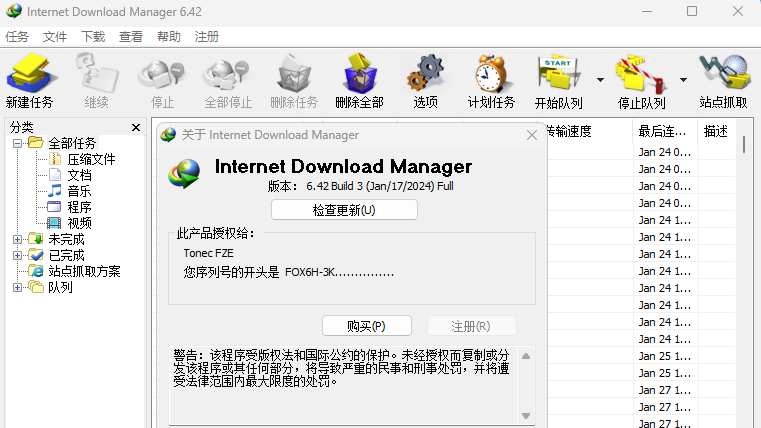Close the 关于 Internet Download Manager dialog
This screenshot has width=761, height=428.
pos(532,135)
